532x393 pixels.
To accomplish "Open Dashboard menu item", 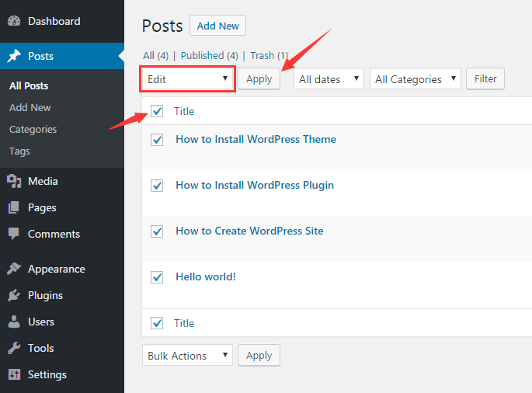I will [x=62, y=21].
